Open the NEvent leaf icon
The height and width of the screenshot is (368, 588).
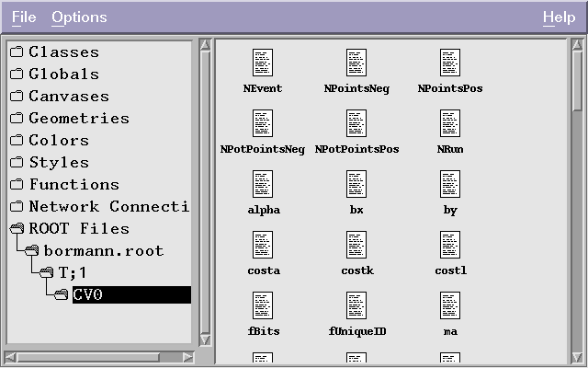[x=263, y=63]
